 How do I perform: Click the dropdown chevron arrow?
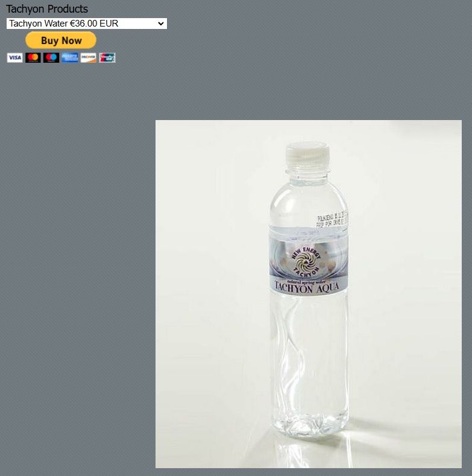pyautogui.click(x=161, y=24)
